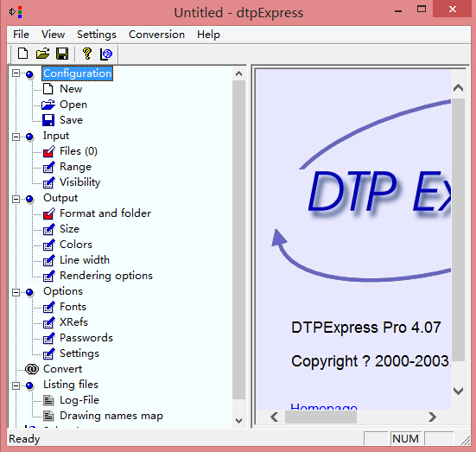Viewport: 476px width, 452px height.
Task: Select the Convert item in the tree
Action: point(62,369)
